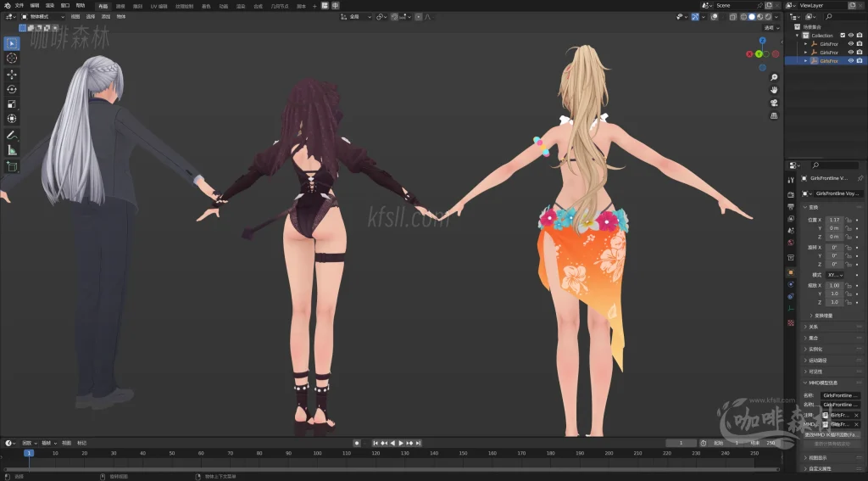The width and height of the screenshot is (868, 481).
Task: Open the 帮助 menu
Action: coord(81,6)
